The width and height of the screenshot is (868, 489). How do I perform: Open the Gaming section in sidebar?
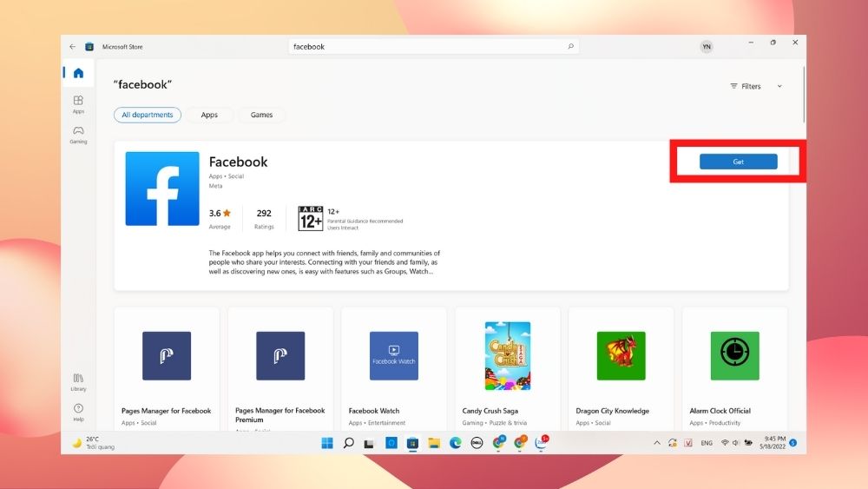click(78, 135)
